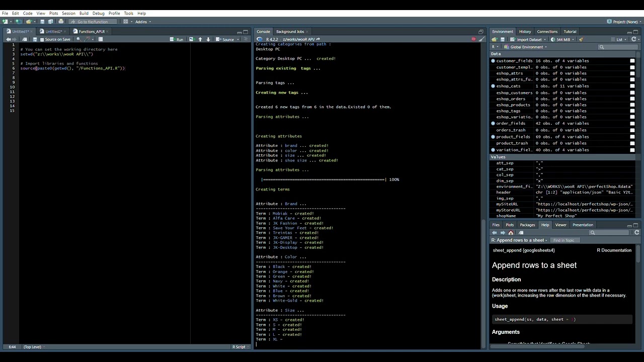Viewport: 644px width, 362px height.
Task: Switch to the Background Jobs tab
Action: click(x=290, y=32)
